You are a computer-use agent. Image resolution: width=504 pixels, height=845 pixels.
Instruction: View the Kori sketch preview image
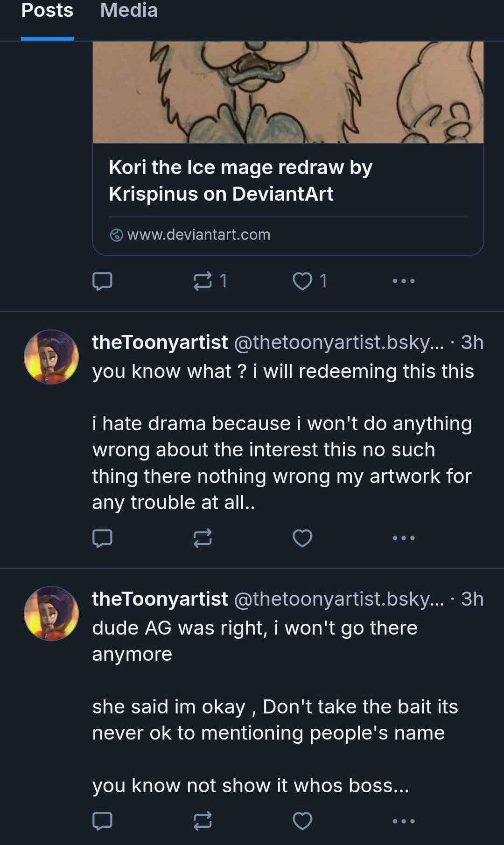coord(288,92)
